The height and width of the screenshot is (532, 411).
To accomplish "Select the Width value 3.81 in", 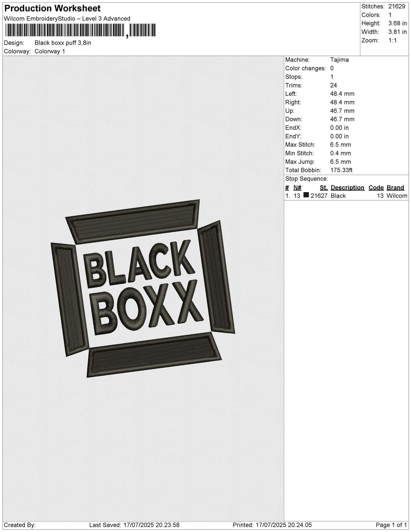I will point(398,32).
